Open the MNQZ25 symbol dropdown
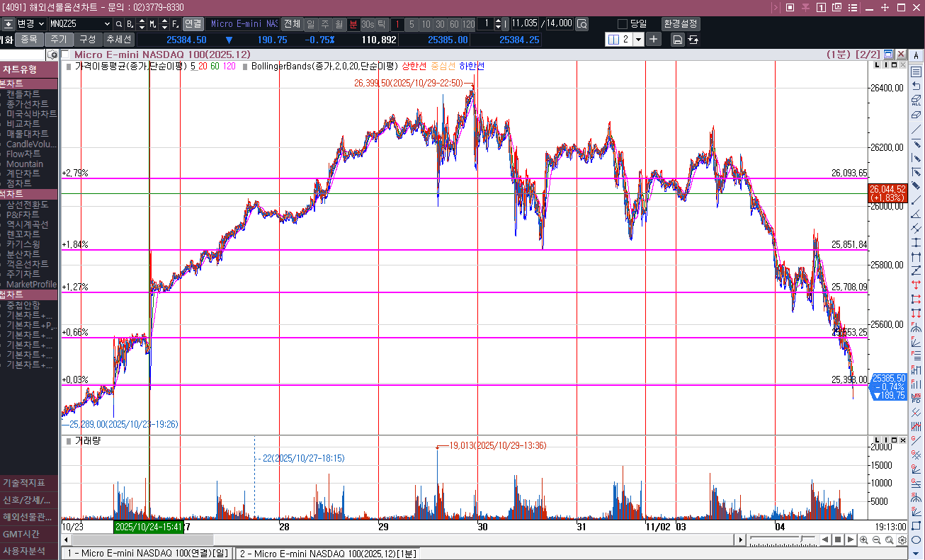 click(108, 24)
